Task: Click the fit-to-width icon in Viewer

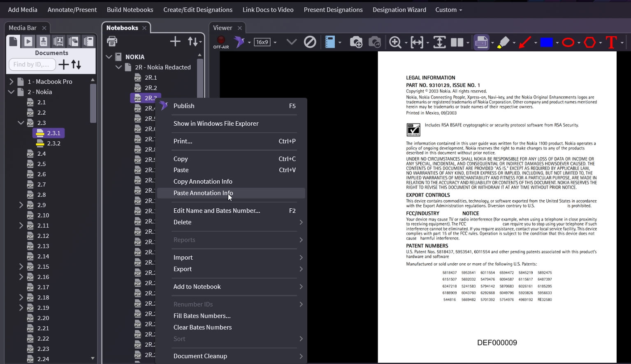Action: pos(417,42)
